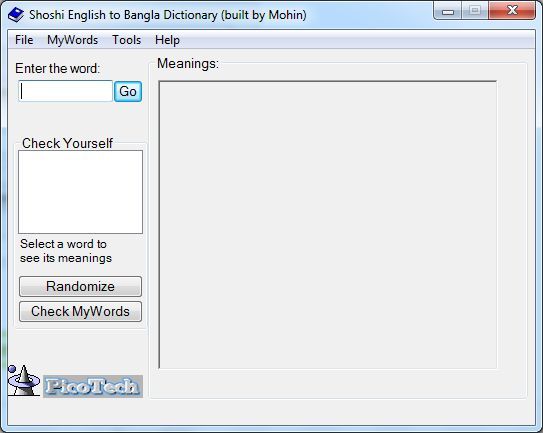Open the File menu
The width and height of the screenshot is (543, 433).
click(x=24, y=40)
